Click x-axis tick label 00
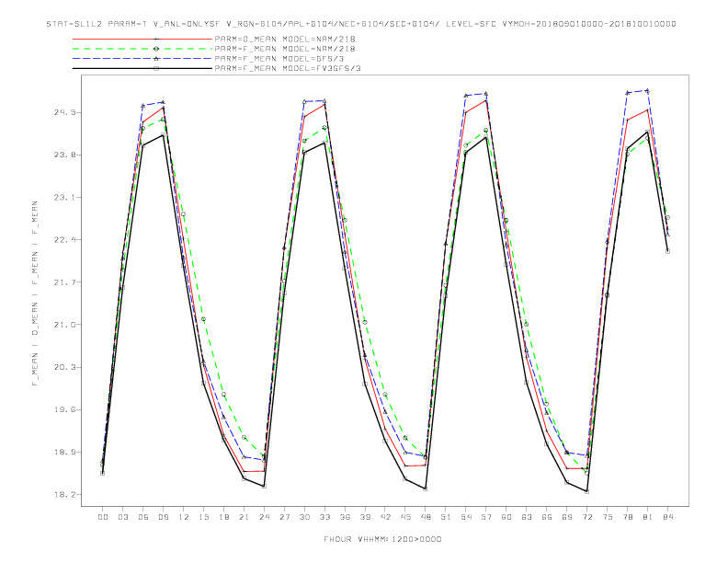Viewport: 728px width, 563px height. point(103,517)
